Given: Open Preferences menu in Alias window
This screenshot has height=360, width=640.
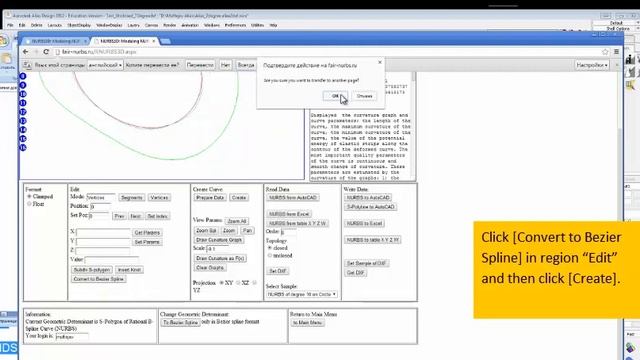Looking at the screenshot, I should [x=235, y=25].
